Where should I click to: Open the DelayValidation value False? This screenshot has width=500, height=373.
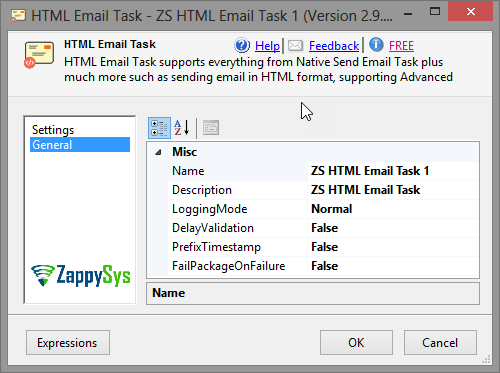coord(393,228)
